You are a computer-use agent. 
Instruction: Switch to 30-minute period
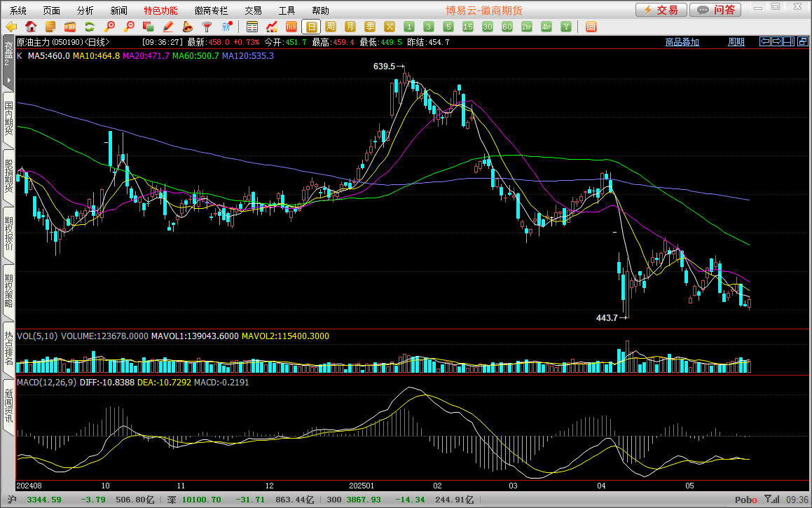[x=488, y=27]
